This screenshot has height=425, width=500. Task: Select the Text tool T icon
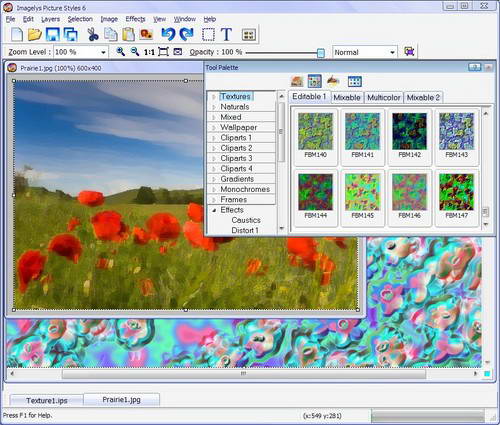(x=227, y=34)
